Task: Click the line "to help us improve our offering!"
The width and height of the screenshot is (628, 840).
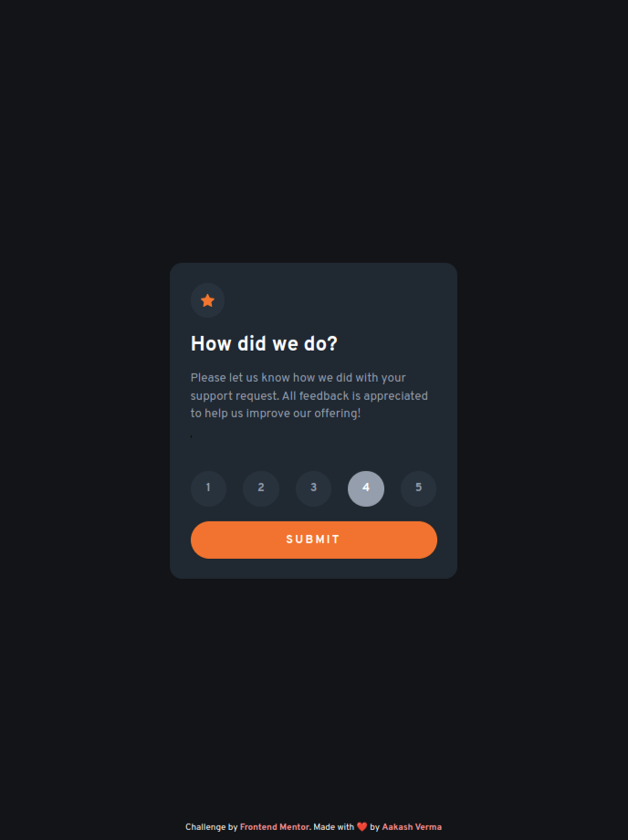Action: point(276,414)
